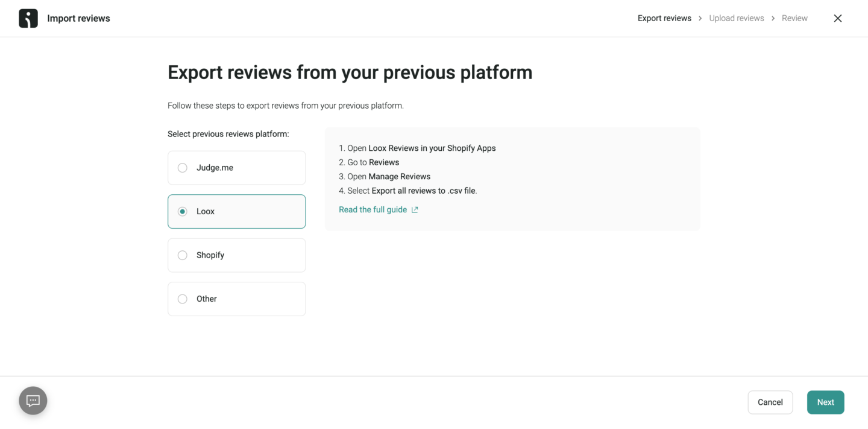This screenshot has height=429, width=868.
Task: Choose the Other platform radio button
Action: pyautogui.click(x=183, y=299)
